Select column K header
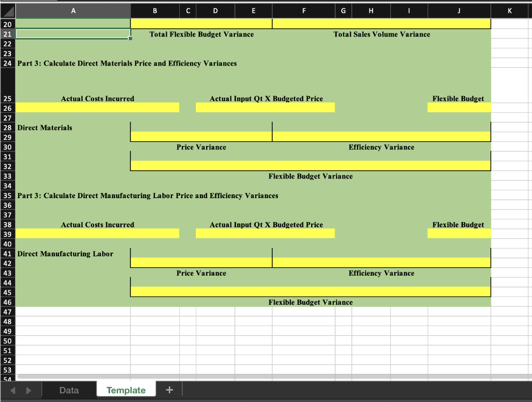 (510, 11)
